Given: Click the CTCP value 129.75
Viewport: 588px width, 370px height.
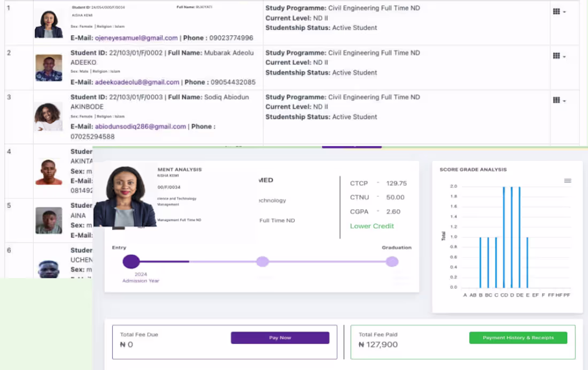Looking at the screenshot, I should point(397,183).
